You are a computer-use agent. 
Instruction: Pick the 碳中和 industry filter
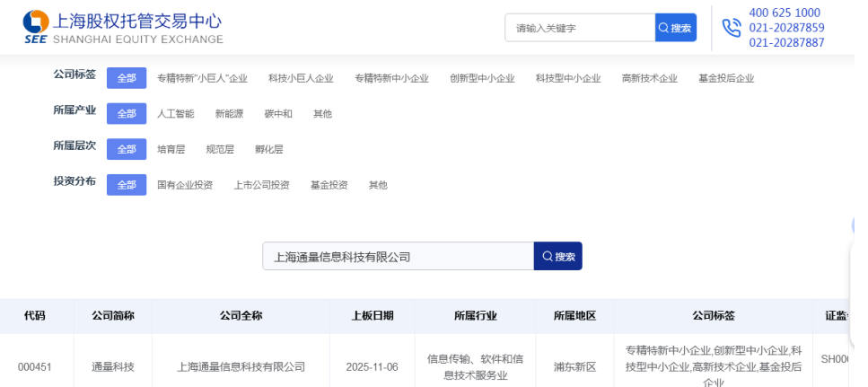pos(278,114)
